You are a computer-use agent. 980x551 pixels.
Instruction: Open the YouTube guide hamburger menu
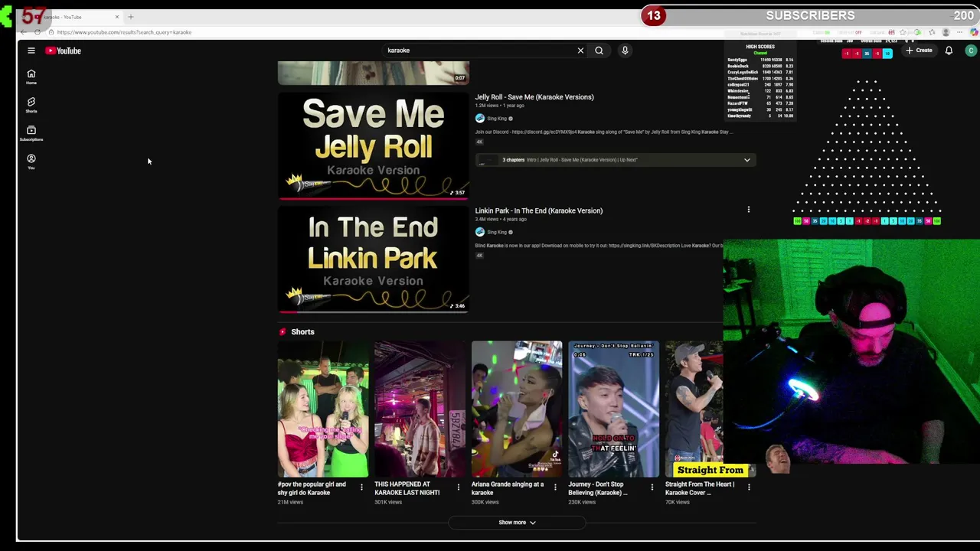[x=31, y=51]
